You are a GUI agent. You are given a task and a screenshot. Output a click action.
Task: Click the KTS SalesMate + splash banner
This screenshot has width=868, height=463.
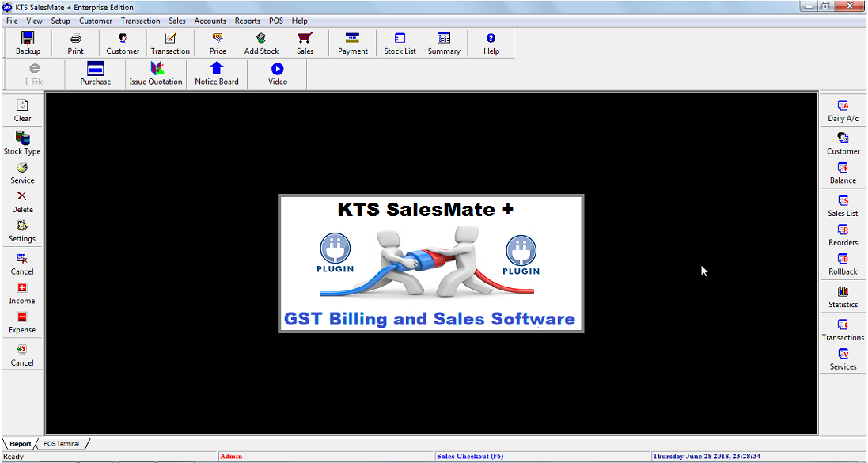430,264
